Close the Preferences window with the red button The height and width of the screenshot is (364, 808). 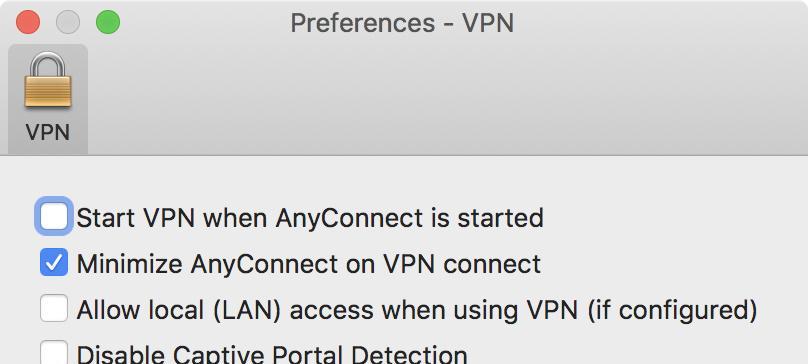[28, 23]
